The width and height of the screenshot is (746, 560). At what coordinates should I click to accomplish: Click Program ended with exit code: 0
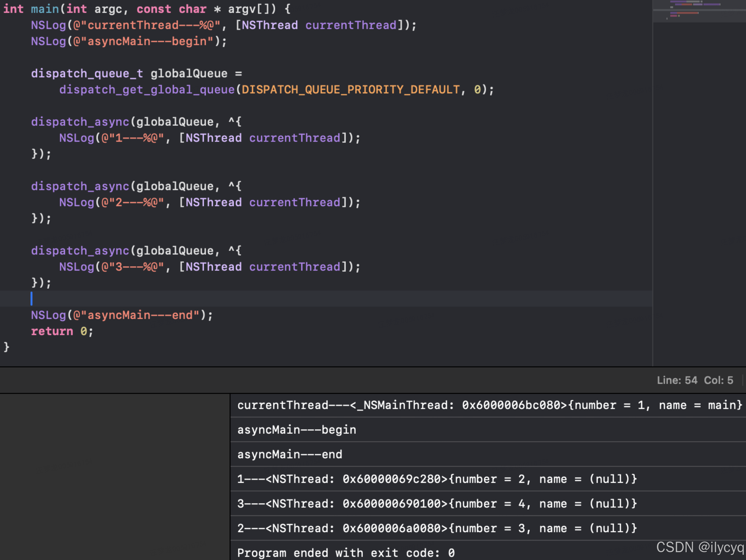point(346,553)
